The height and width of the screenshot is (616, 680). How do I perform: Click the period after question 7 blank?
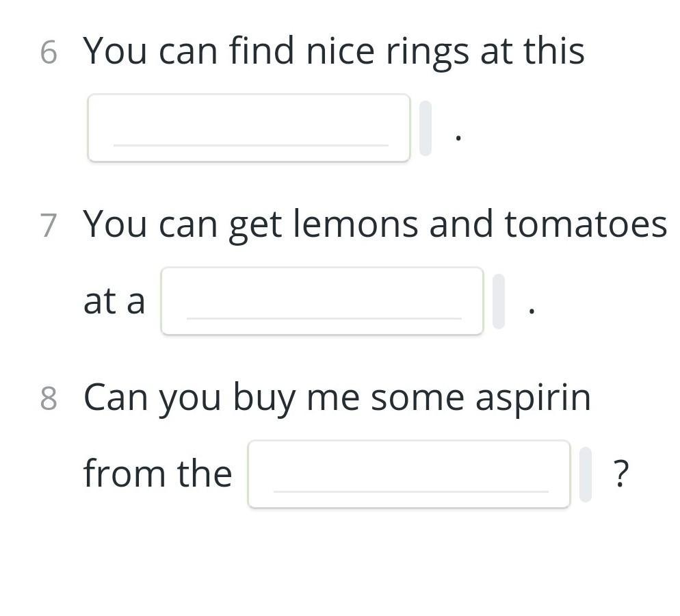pos(532,311)
